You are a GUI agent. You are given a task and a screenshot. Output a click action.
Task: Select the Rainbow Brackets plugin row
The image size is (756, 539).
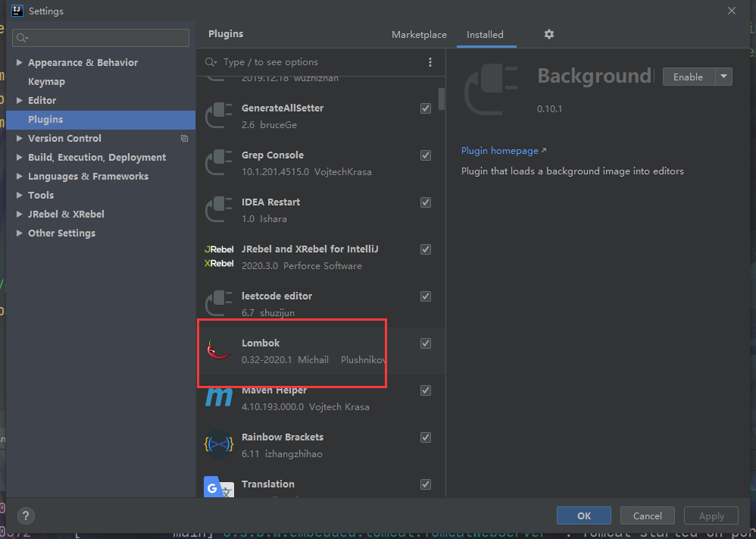(320, 445)
